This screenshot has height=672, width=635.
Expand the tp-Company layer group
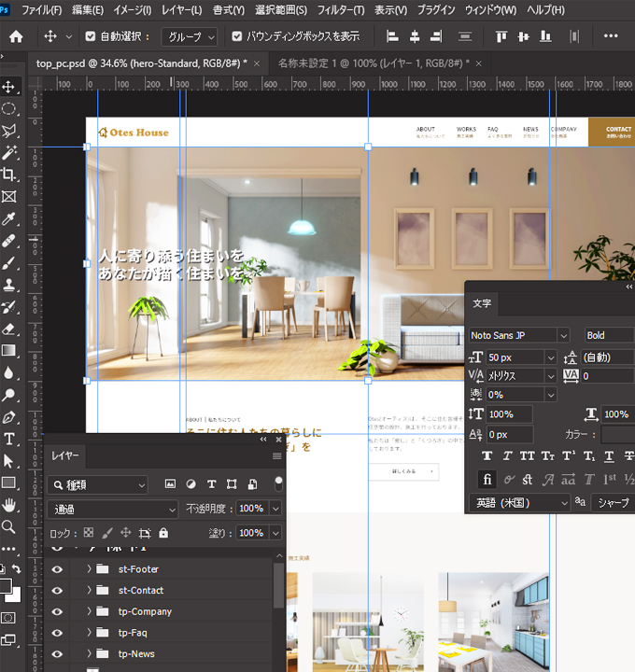pyautogui.click(x=90, y=611)
